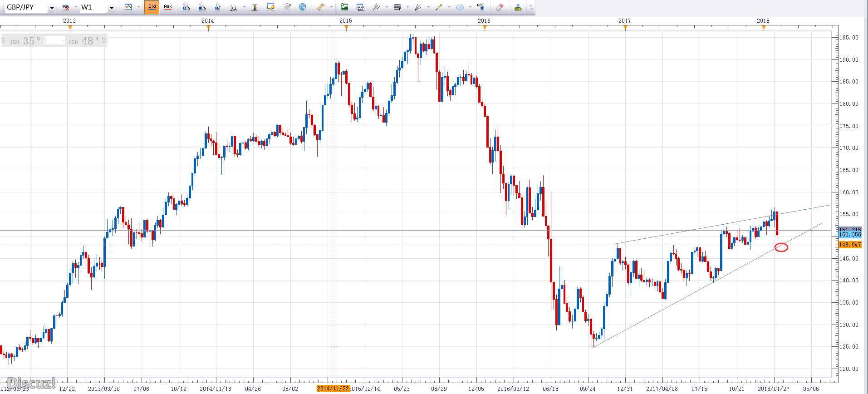Click the eye visibility icon
This screenshot has height=394, width=868.
tap(287, 7)
